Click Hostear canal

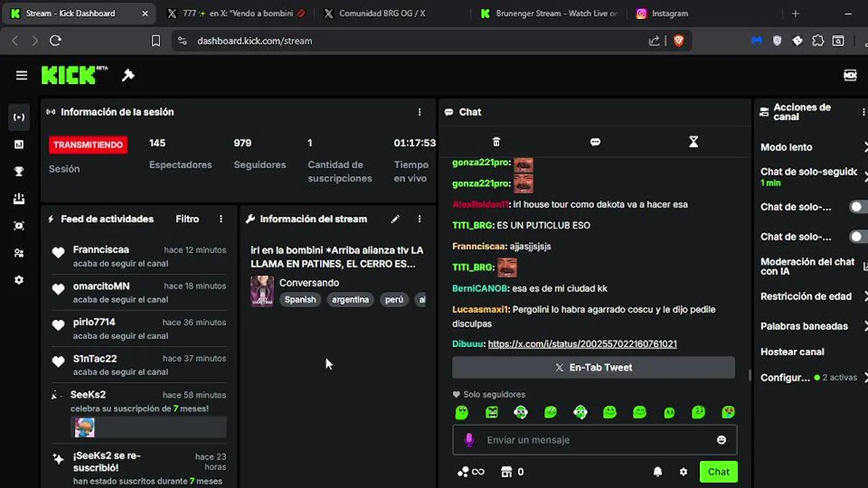click(792, 352)
